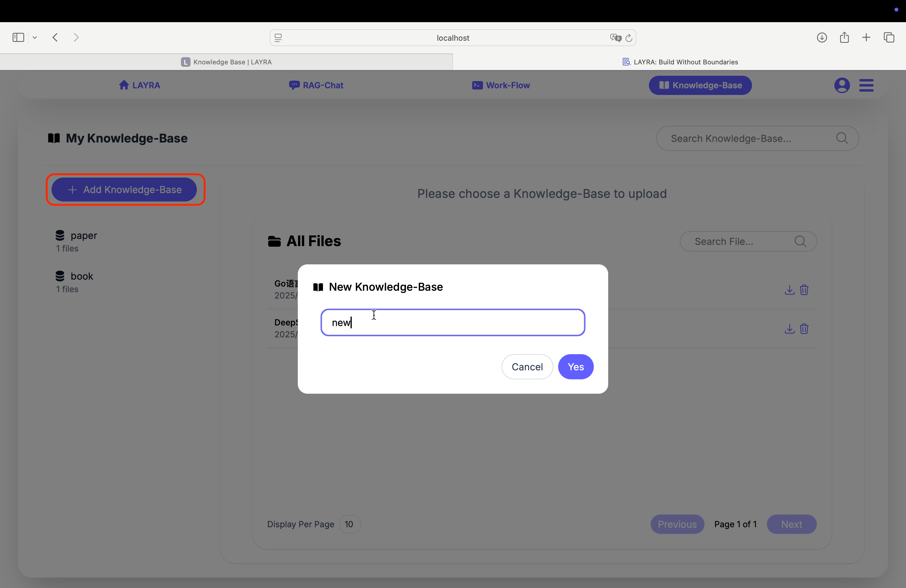This screenshot has width=906, height=588.
Task: Click the '1 files' count under paper
Action: (x=67, y=248)
